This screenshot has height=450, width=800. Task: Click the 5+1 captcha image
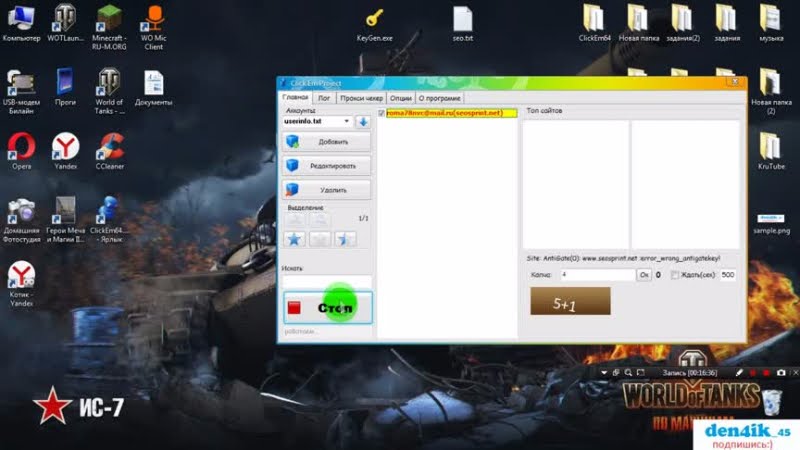coord(570,301)
